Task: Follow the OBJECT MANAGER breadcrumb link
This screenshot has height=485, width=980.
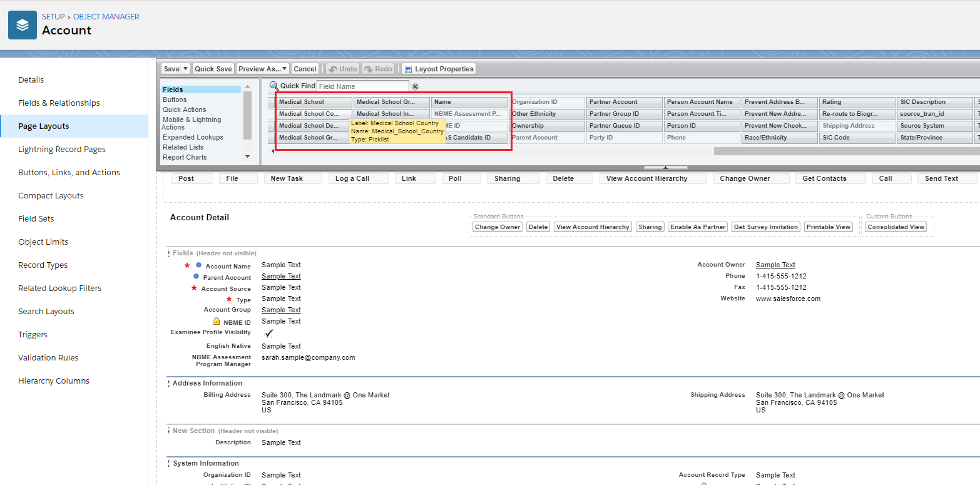Action: coord(106,17)
